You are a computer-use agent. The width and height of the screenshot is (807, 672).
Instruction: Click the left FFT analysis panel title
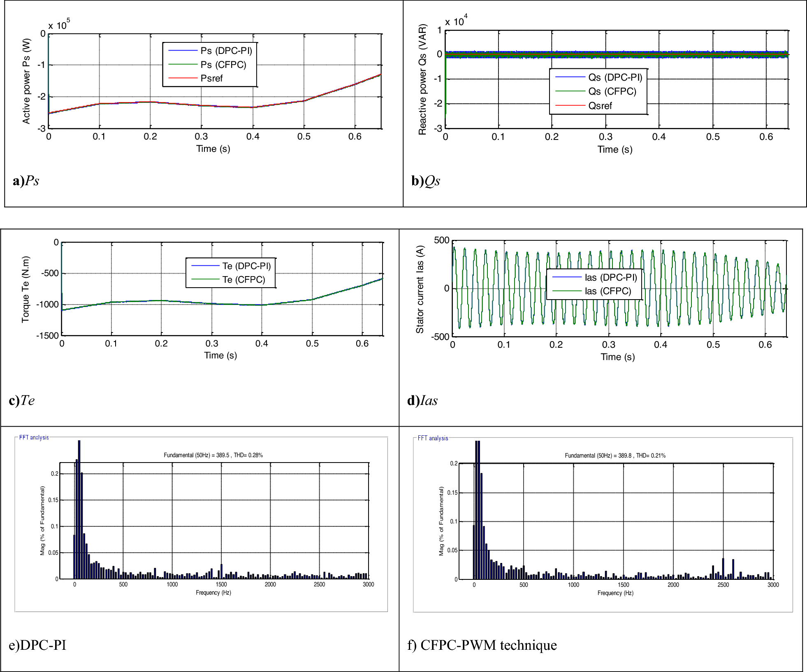tap(34, 437)
